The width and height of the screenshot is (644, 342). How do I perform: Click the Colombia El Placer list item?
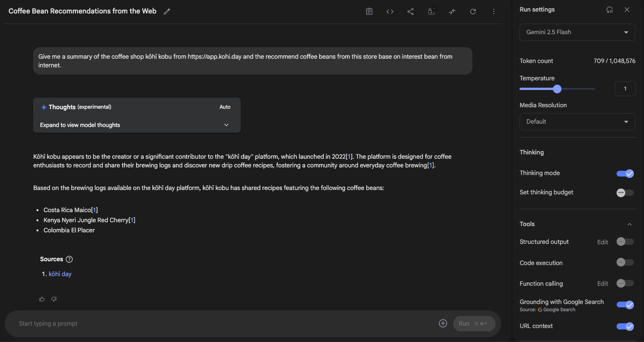[69, 230]
